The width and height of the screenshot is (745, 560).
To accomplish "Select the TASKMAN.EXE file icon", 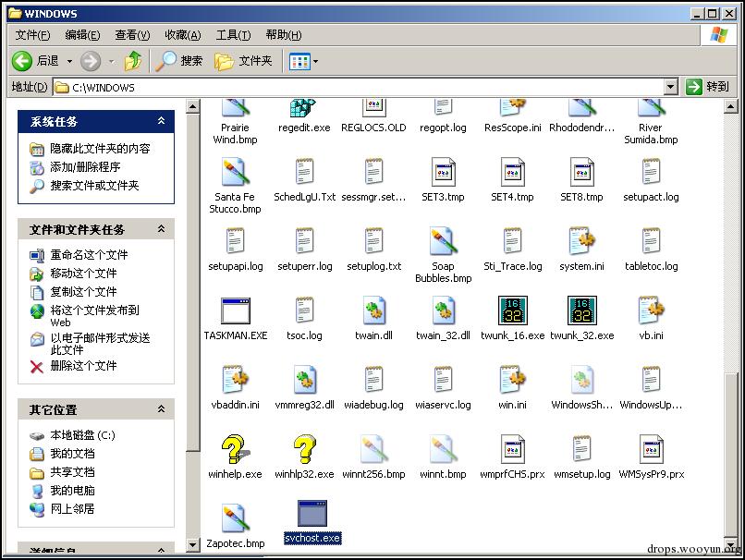I will pyautogui.click(x=235, y=310).
